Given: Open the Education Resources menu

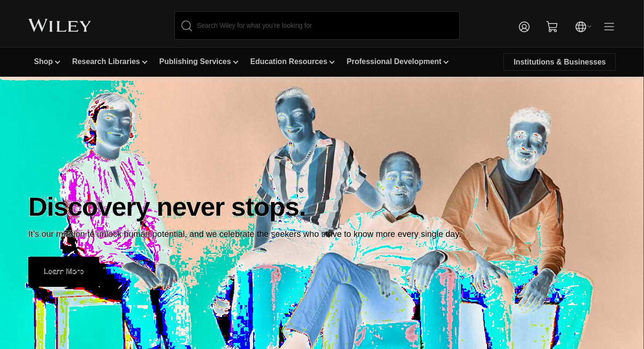Looking at the screenshot, I should (289, 62).
